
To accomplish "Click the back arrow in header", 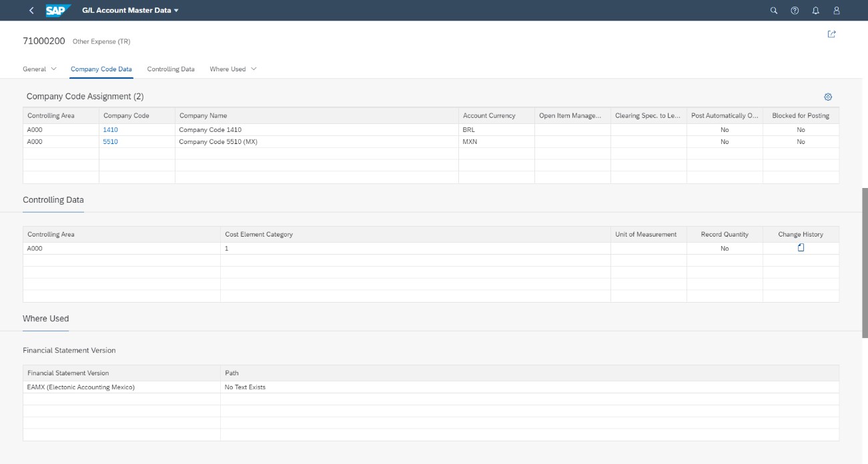I will (31, 11).
